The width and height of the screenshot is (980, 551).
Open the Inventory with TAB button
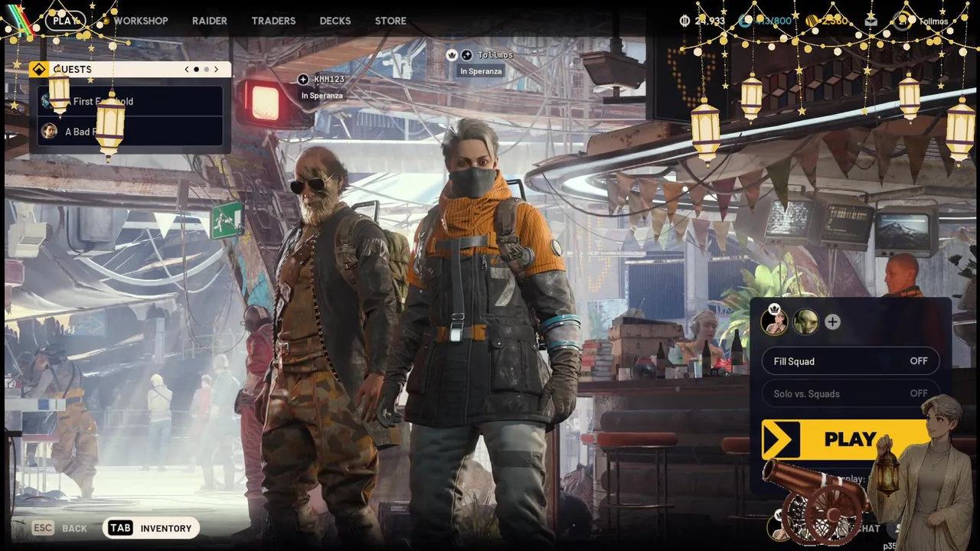coord(151,528)
